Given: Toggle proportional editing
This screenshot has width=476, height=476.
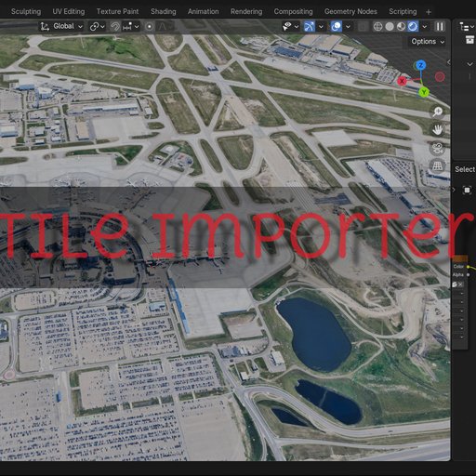Looking at the screenshot, I should (x=149, y=27).
